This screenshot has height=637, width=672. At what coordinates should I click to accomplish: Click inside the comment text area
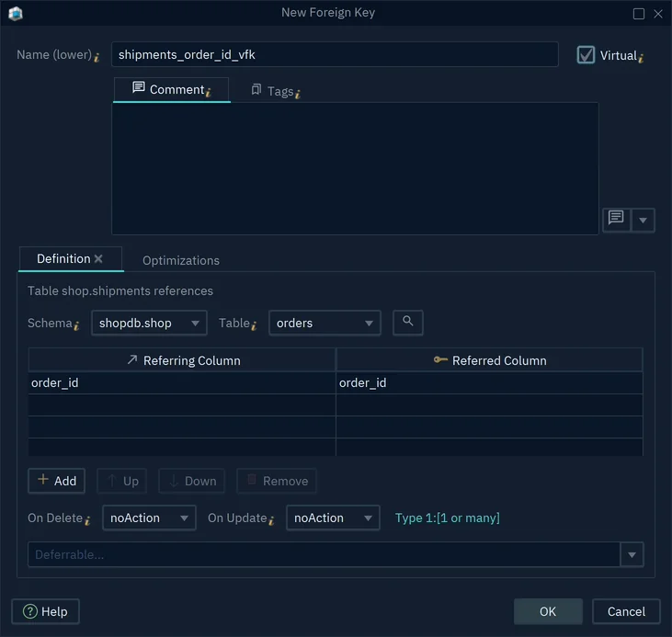pyautogui.click(x=355, y=168)
